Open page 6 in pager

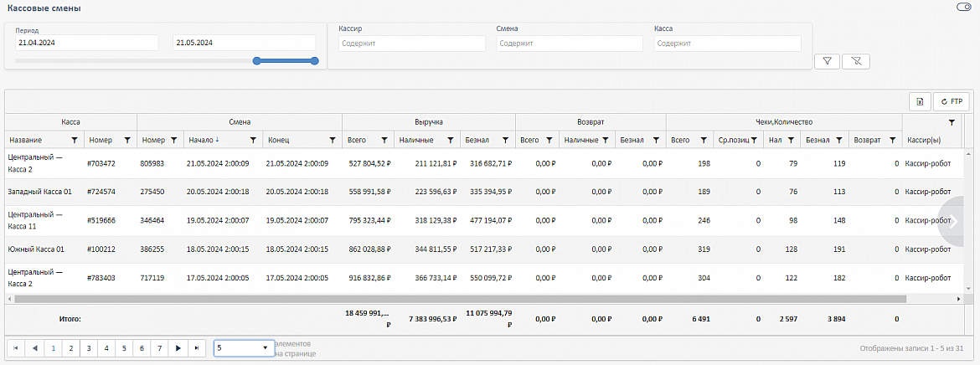[142, 348]
